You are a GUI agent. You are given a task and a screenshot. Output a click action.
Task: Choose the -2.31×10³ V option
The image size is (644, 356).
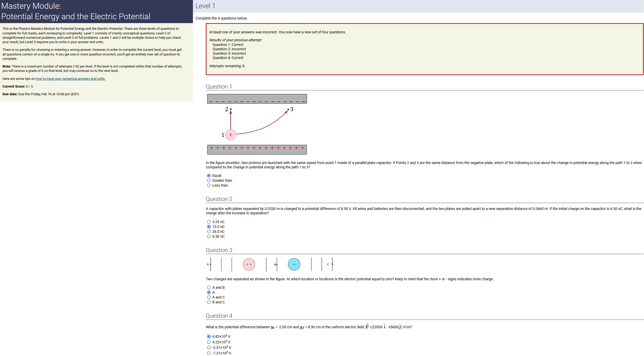(x=209, y=348)
